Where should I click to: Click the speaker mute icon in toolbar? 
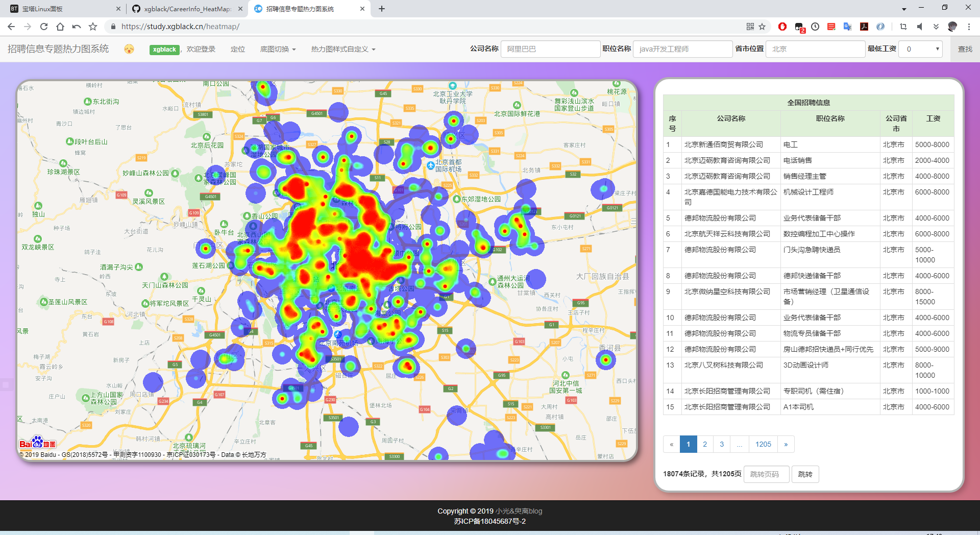[x=920, y=27]
